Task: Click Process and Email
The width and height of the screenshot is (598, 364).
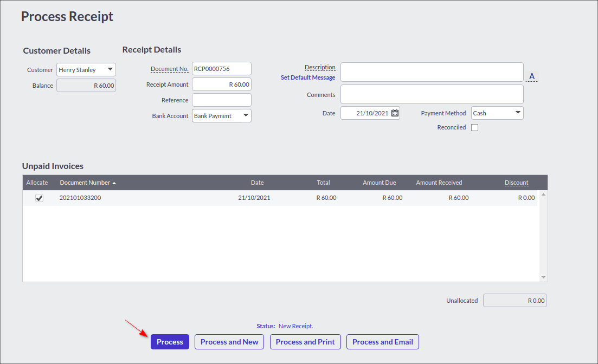Action: (x=382, y=342)
